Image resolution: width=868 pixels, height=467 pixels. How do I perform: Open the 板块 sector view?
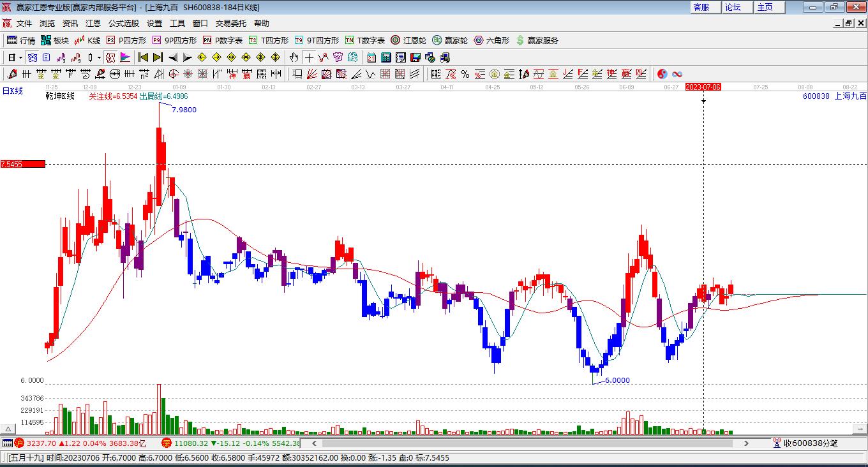tap(54, 40)
